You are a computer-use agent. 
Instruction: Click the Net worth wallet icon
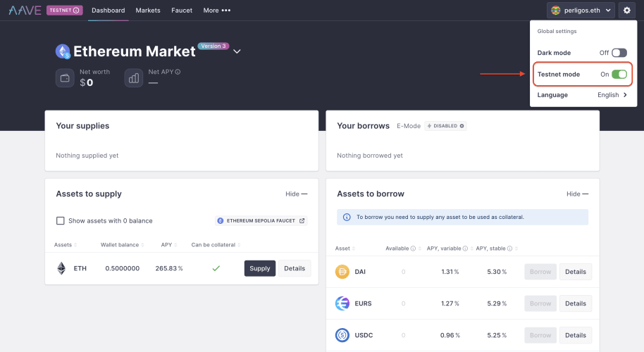point(65,78)
